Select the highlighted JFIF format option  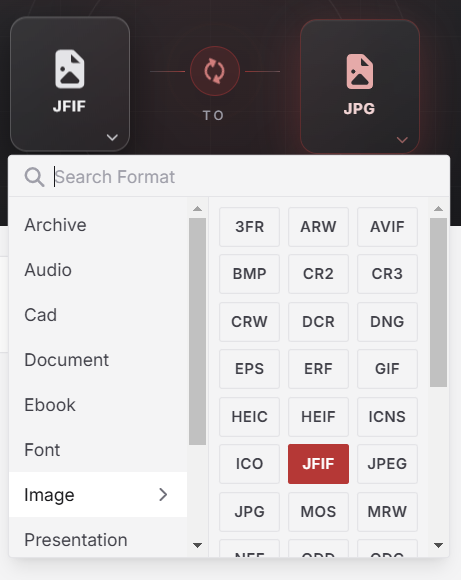coord(318,464)
